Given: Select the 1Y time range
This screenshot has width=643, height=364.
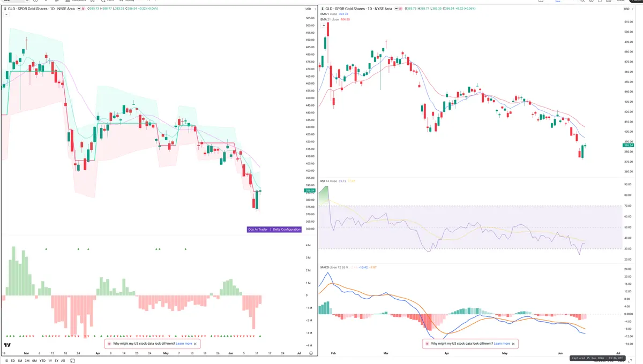Looking at the screenshot, I should point(50,361).
